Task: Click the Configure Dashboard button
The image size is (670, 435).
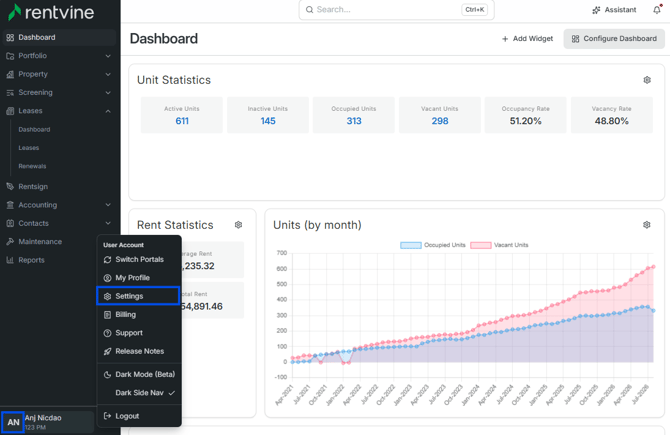Action: 614,38
